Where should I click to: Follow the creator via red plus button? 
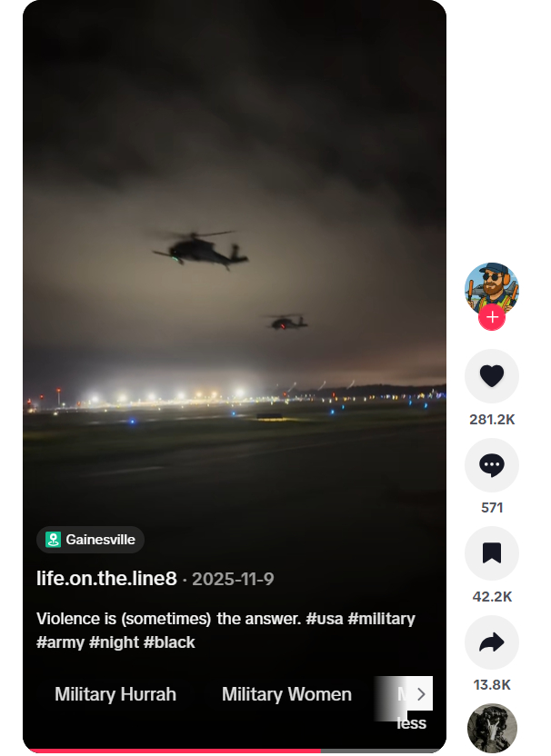(x=492, y=317)
